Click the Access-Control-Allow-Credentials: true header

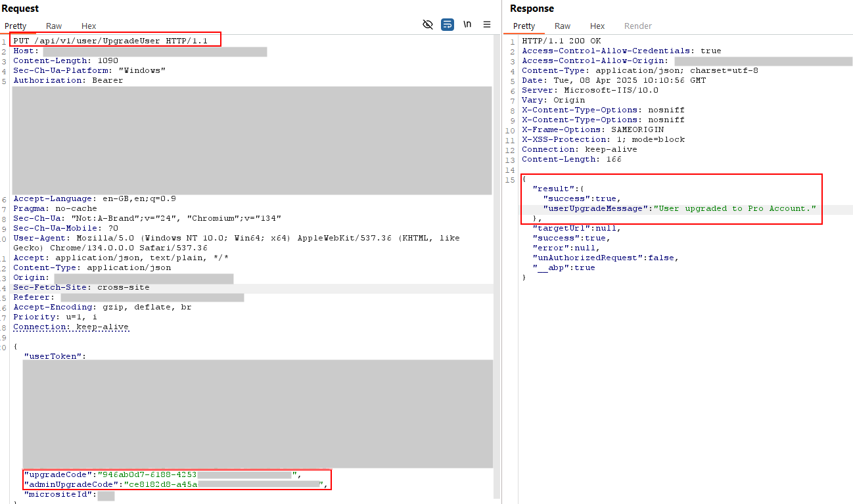622,51
